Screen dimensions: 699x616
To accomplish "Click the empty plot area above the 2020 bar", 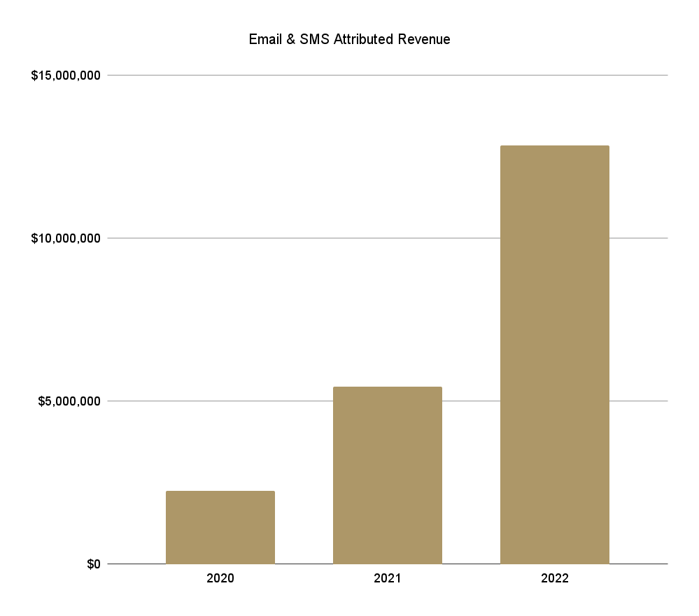I will [x=220, y=312].
